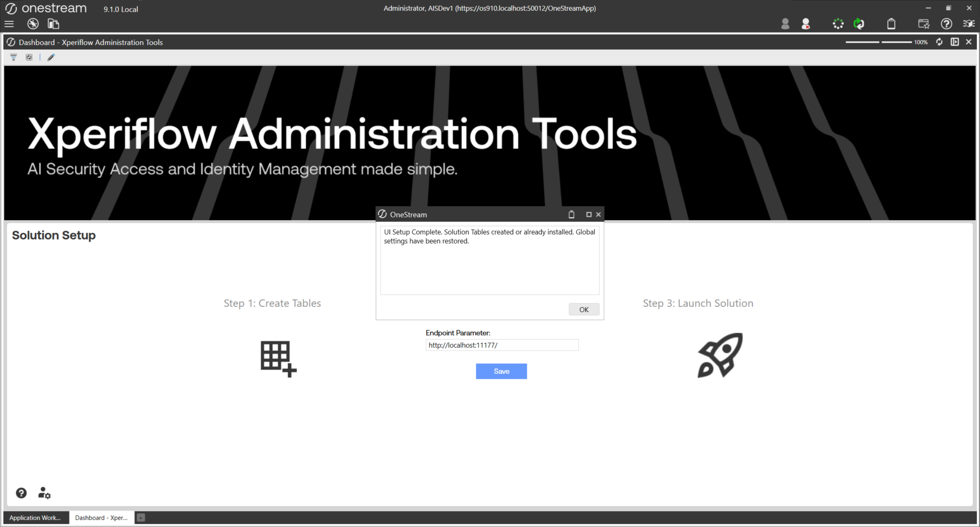This screenshot has height=527, width=980.
Task: Launch solution with the rocket icon
Action: point(720,355)
